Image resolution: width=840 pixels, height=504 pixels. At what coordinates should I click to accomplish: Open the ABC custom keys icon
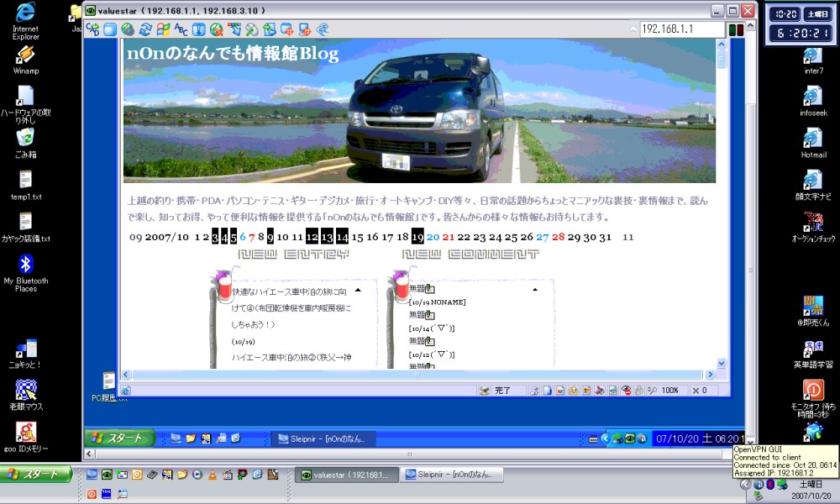181,29
